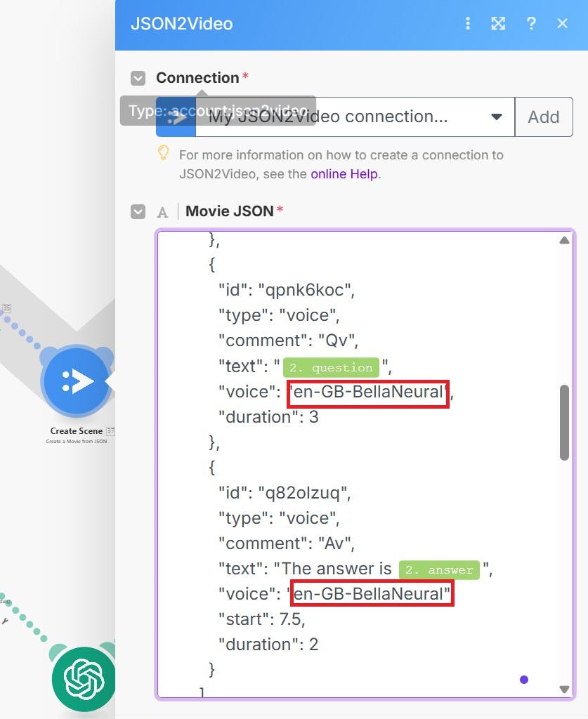Click the first en-GB-BellaNeural voice value
The height and width of the screenshot is (719, 588).
click(368, 393)
